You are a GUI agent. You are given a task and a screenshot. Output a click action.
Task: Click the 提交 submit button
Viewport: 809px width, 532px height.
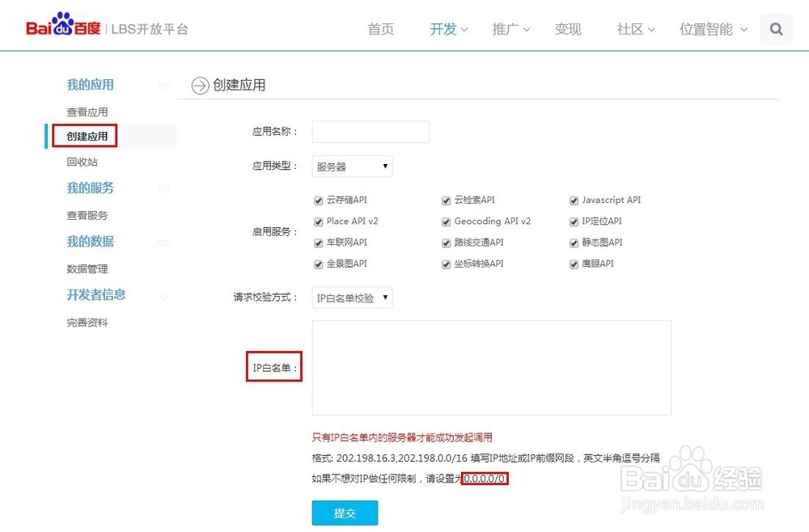tap(345, 513)
